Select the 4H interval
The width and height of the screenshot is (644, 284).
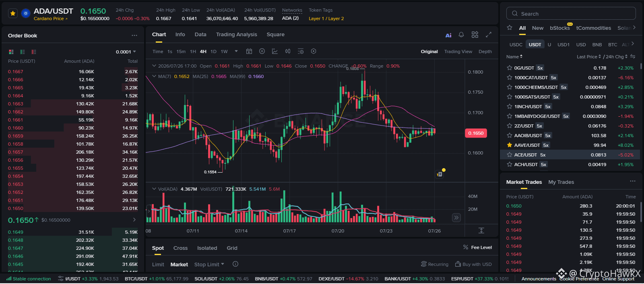203,51
